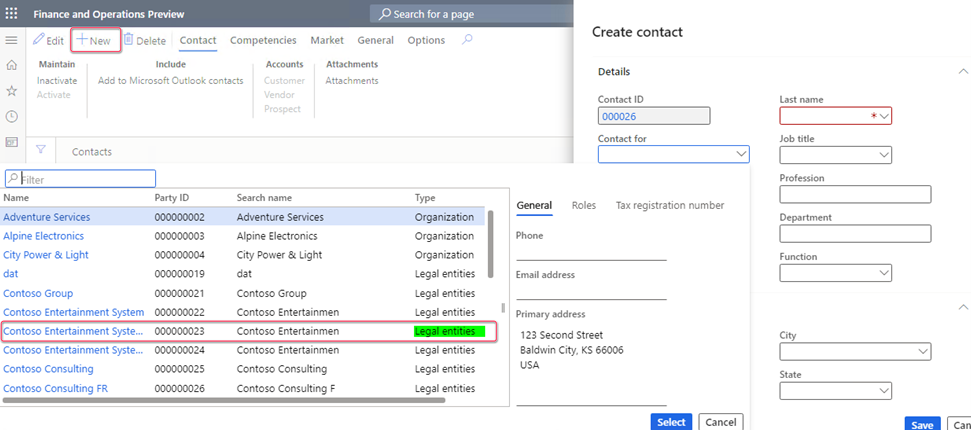This screenshot has width=971, height=430.
Task: Click the search magnifier in action pane
Action: click(468, 40)
